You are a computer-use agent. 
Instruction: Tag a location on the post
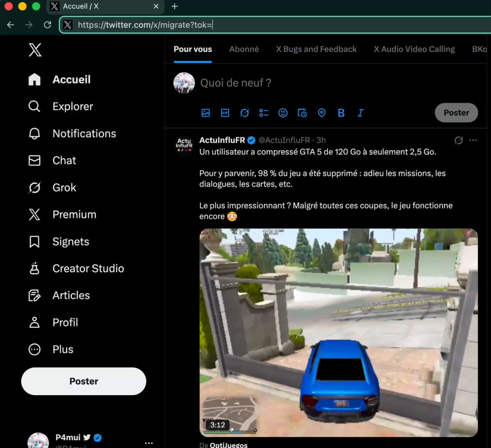click(322, 113)
